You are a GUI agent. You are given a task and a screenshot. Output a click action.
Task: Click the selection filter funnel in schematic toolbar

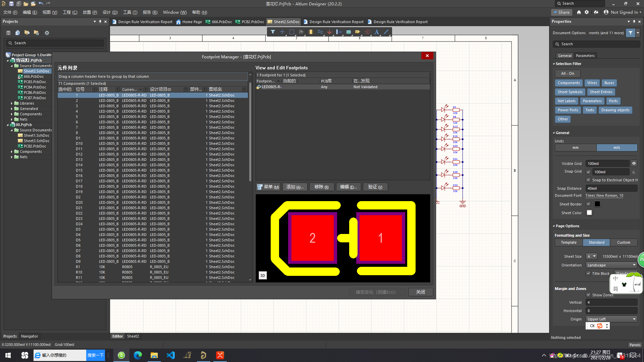[273, 32]
